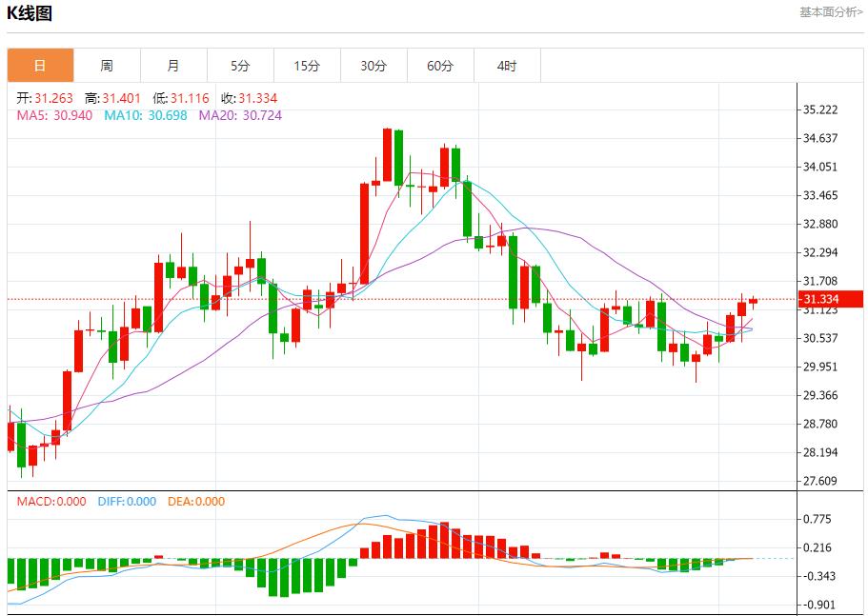The height and width of the screenshot is (616, 868).
Task: Click the DEA:0.000 indicator label
Action: click(x=196, y=502)
